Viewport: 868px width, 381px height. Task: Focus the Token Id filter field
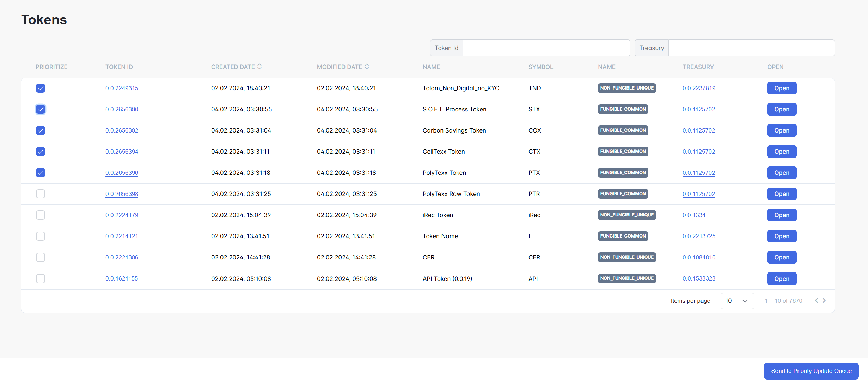[x=546, y=48]
